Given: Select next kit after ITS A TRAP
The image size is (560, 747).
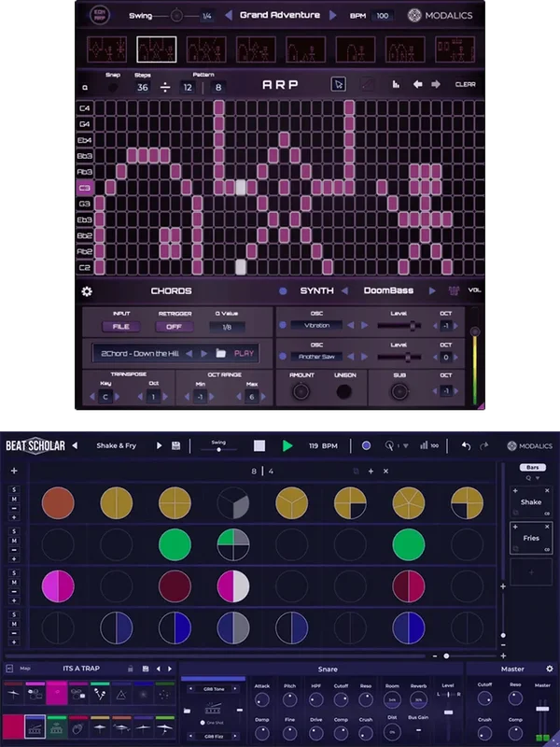Looking at the screenshot, I should tap(170, 669).
